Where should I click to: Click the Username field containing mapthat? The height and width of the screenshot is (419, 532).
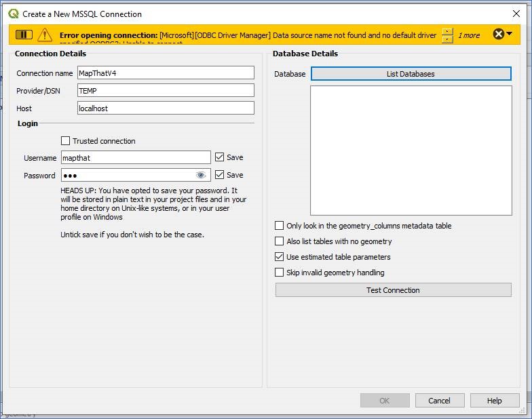pyautogui.click(x=136, y=157)
